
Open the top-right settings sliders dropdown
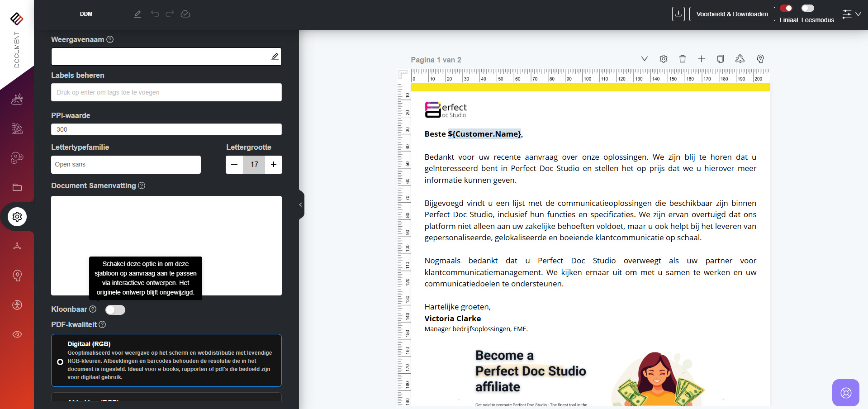tap(851, 14)
